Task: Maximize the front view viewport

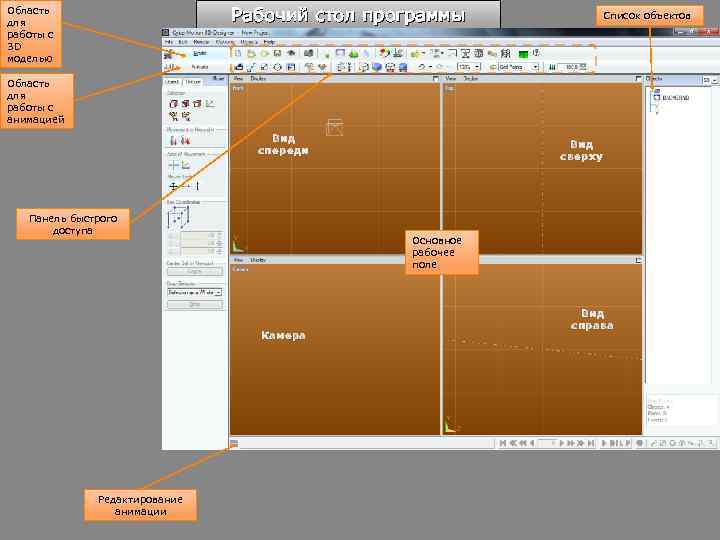Action: click(435, 79)
